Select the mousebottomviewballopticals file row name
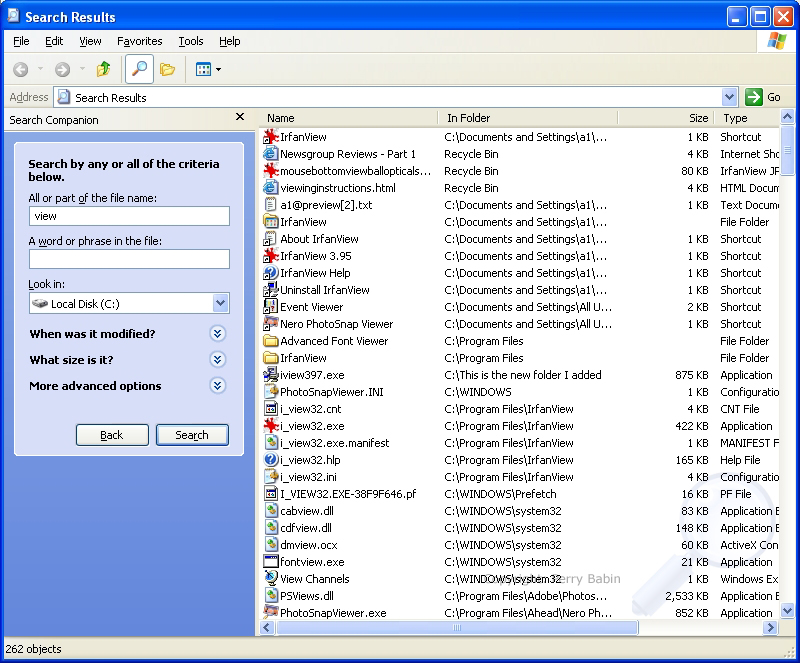Screen dimensions: 800x663 (355, 171)
